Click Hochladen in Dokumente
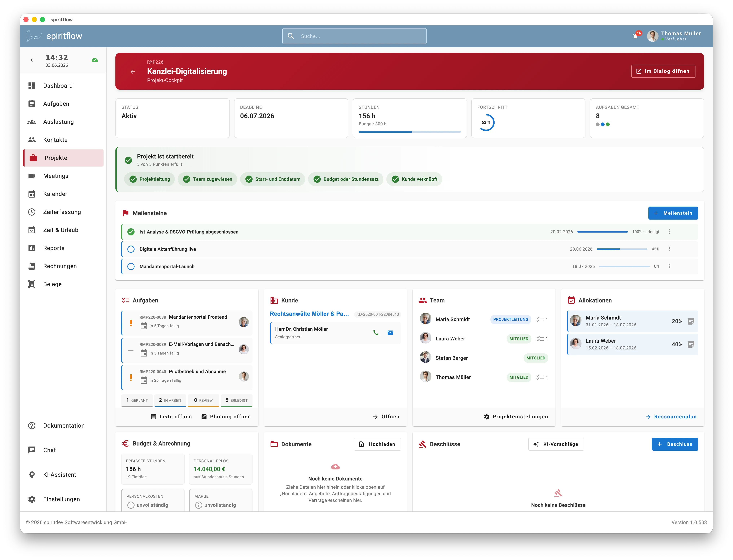 coord(377,444)
